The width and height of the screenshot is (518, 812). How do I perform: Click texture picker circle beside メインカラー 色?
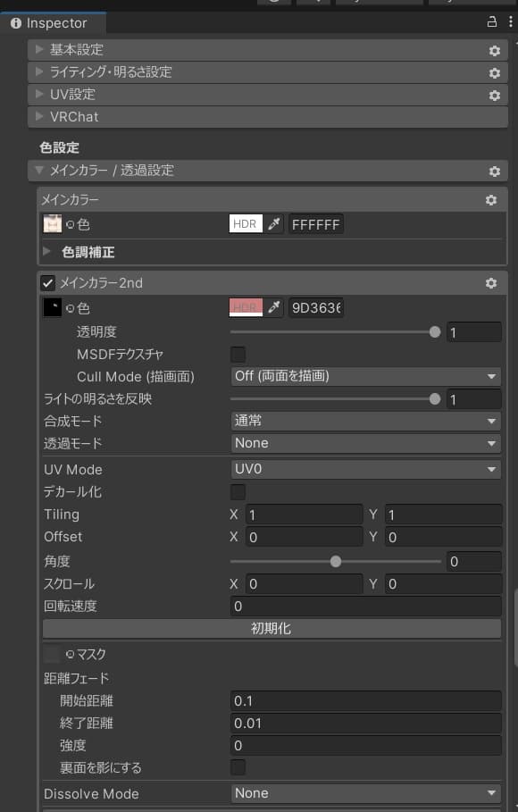coord(71,225)
